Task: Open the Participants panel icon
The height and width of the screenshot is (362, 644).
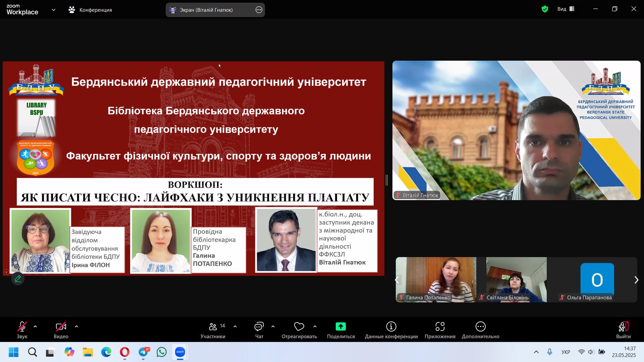Action: click(213, 327)
